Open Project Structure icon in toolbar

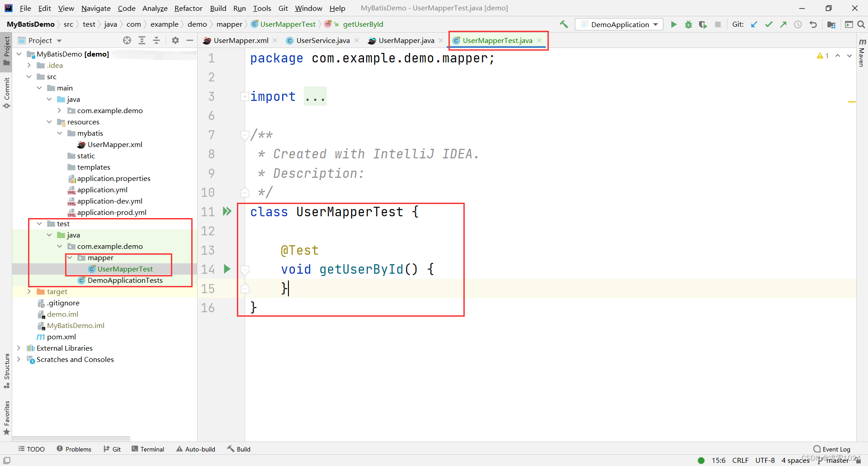tap(831, 24)
